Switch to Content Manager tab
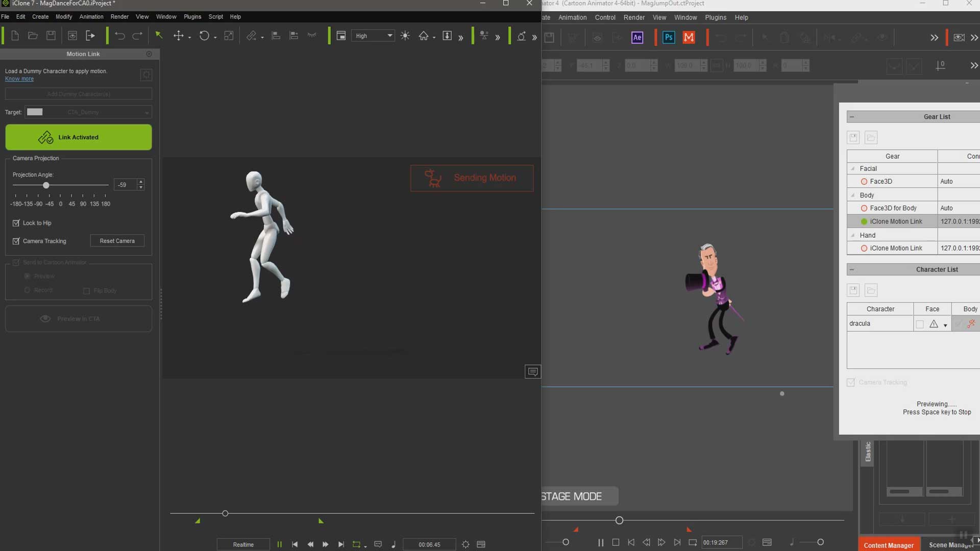980x551 pixels. (889, 545)
